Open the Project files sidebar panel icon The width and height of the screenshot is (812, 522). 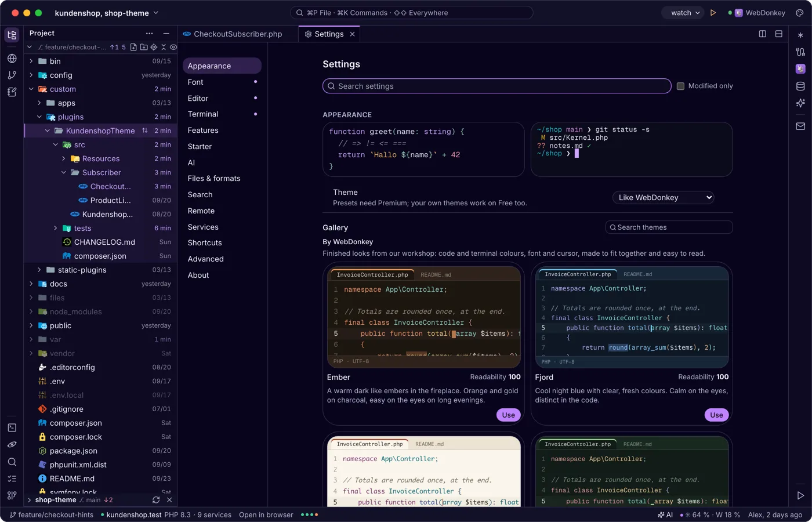tap(12, 35)
